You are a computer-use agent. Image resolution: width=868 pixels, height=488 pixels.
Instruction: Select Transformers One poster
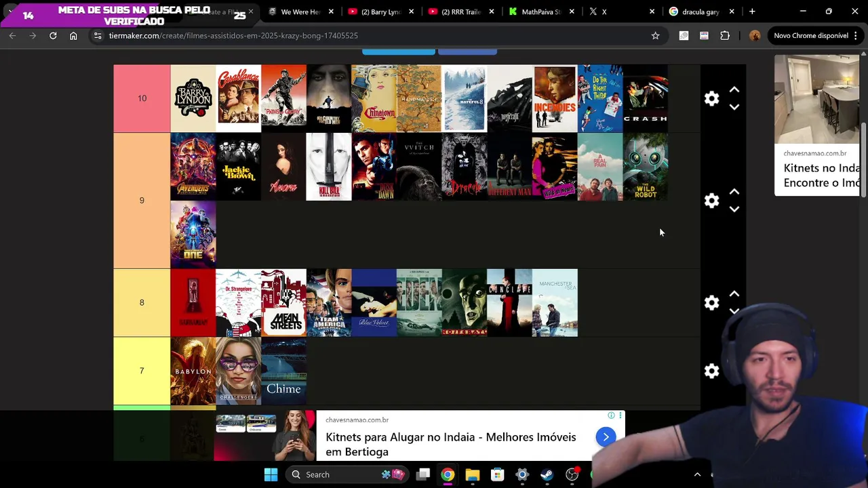[193, 235]
